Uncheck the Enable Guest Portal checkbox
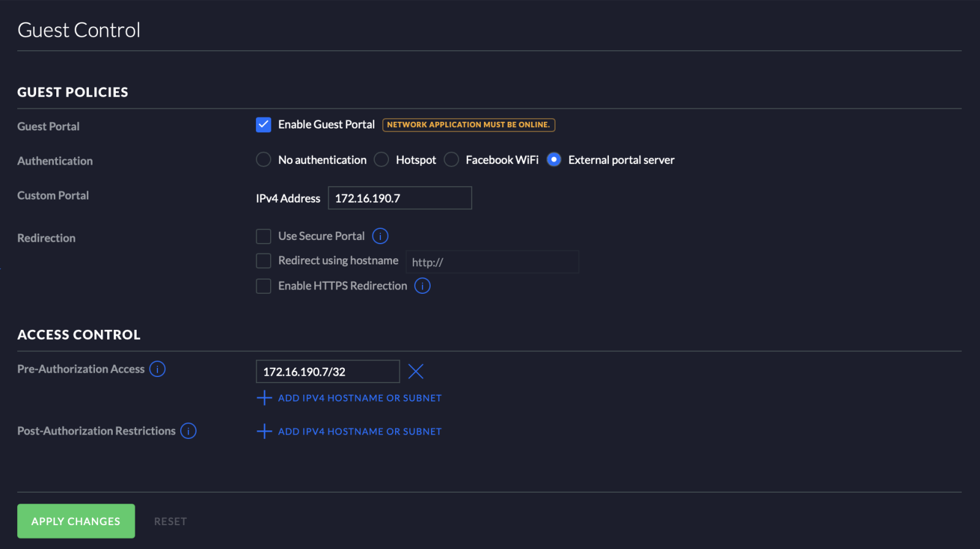980x549 pixels. tap(263, 125)
